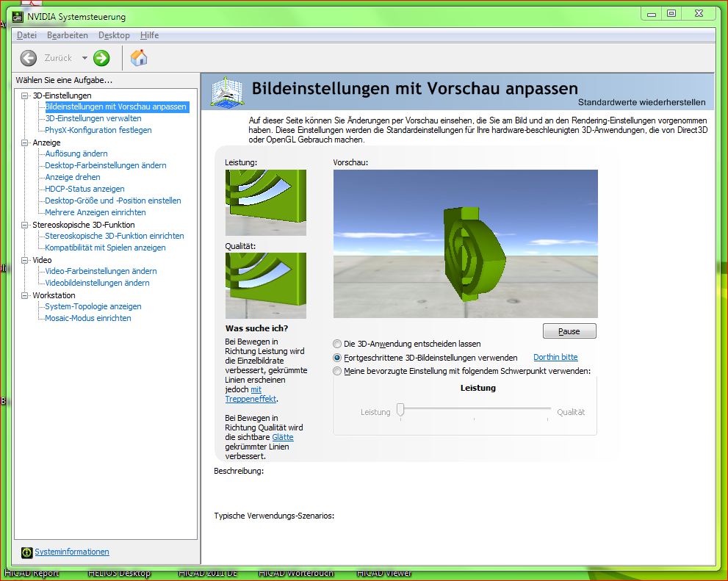
Task: Collapse the Video tree node
Action: coord(24,260)
